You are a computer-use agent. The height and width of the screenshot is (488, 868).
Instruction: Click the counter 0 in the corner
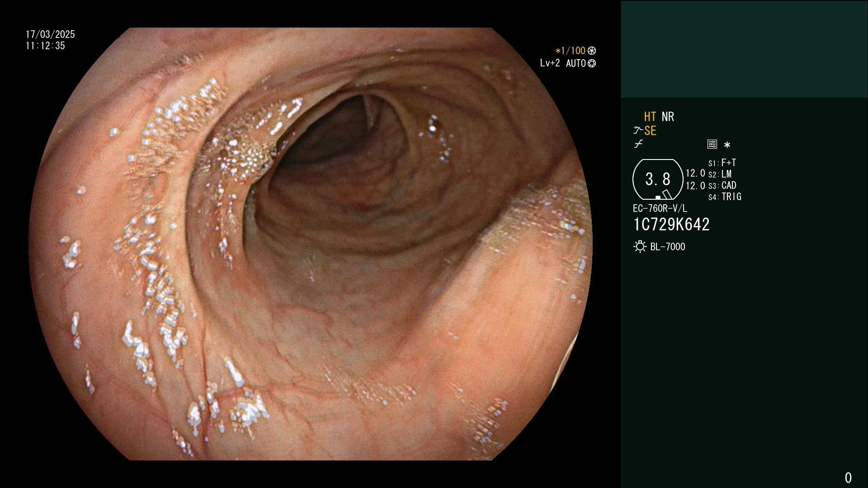tap(848, 478)
